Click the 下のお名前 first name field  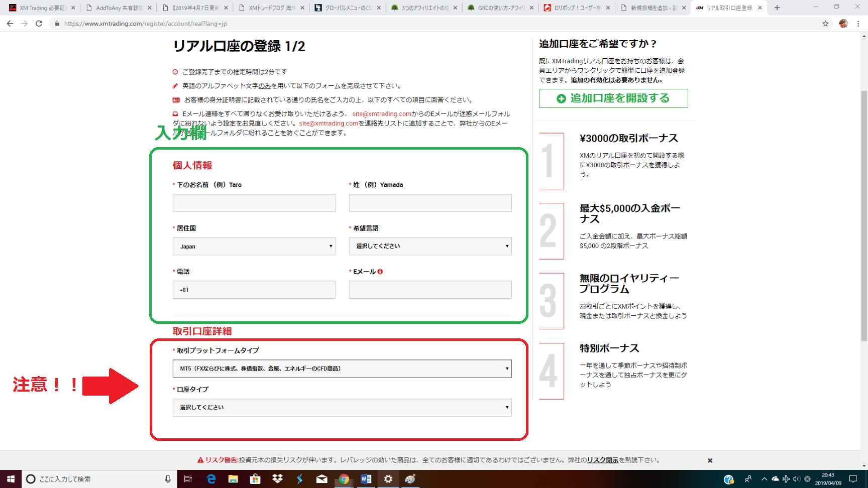(x=254, y=203)
